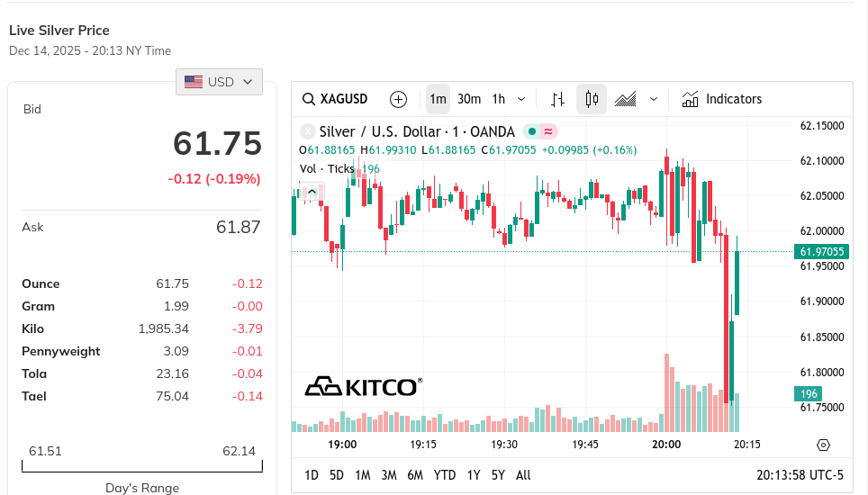The image size is (868, 495).
Task: Select the area chart style
Action: click(x=626, y=100)
